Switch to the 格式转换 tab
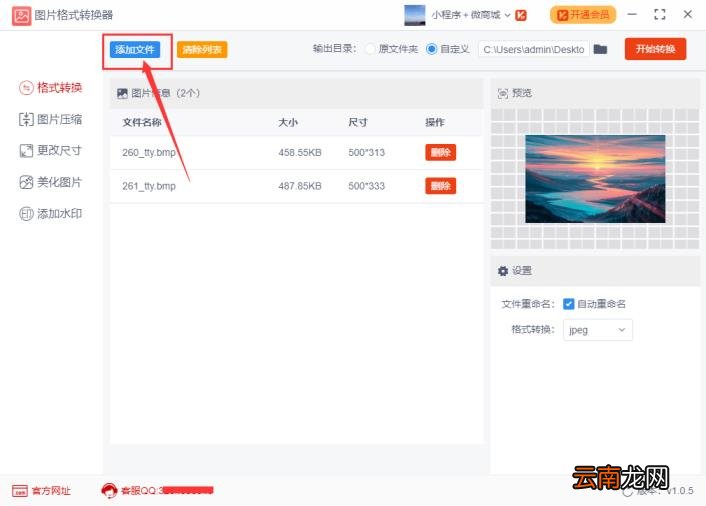 [50, 87]
